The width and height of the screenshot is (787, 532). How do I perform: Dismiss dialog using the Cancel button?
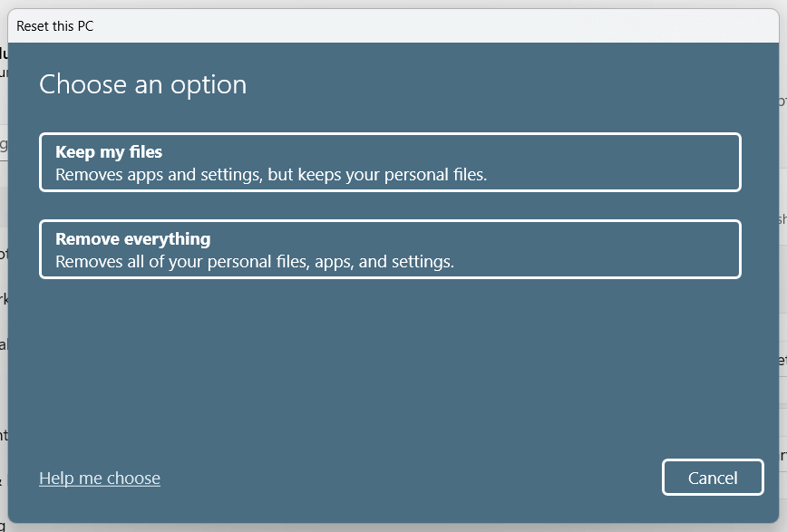pyautogui.click(x=713, y=478)
